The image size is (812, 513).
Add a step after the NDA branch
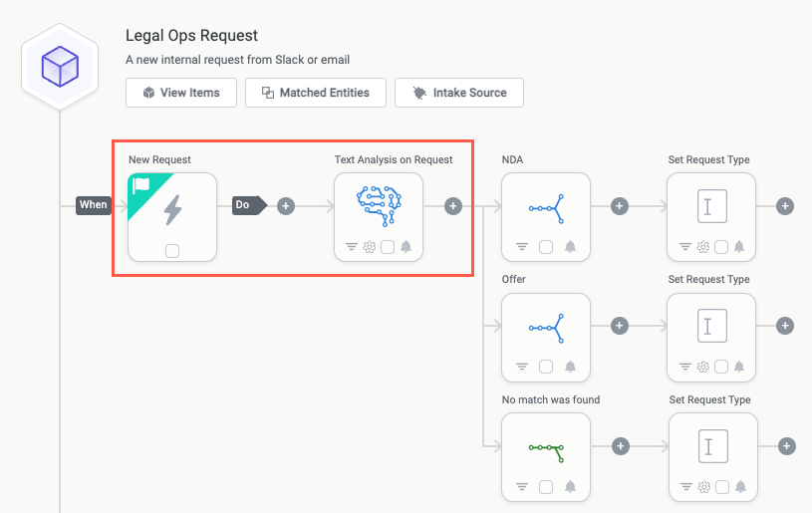[x=619, y=206]
